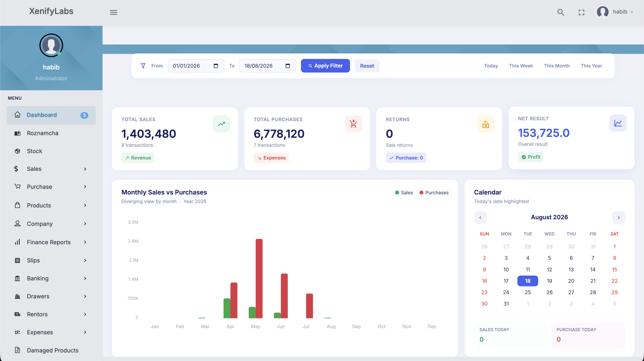Screen dimensions: 644x361
Task: Click habib avatar in top header
Action: pyautogui.click(x=603, y=12)
